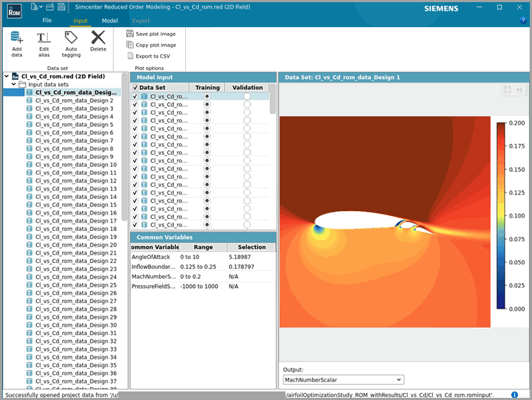Select Cl_vs_Cd_rom_data_Design 15 in tree

(x=75, y=205)
